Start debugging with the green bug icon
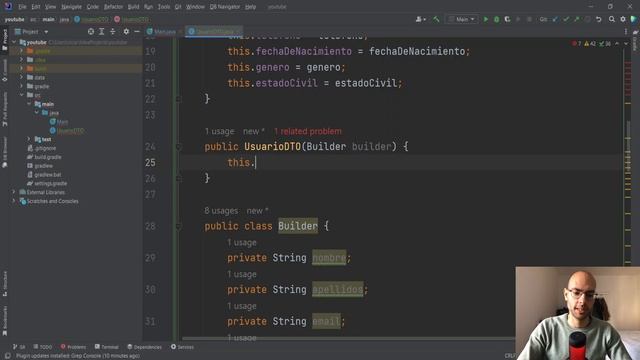 click(497, 19)
